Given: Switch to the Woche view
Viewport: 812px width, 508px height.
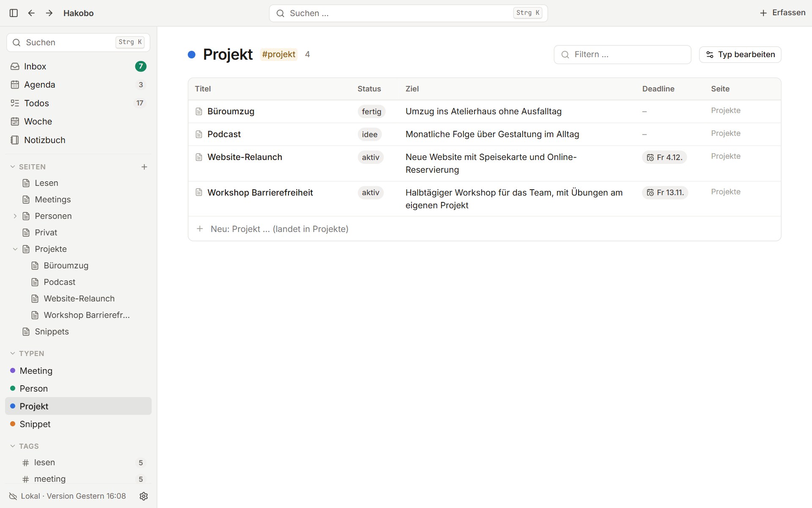Looking at the screenshot, I should (78, 121).
